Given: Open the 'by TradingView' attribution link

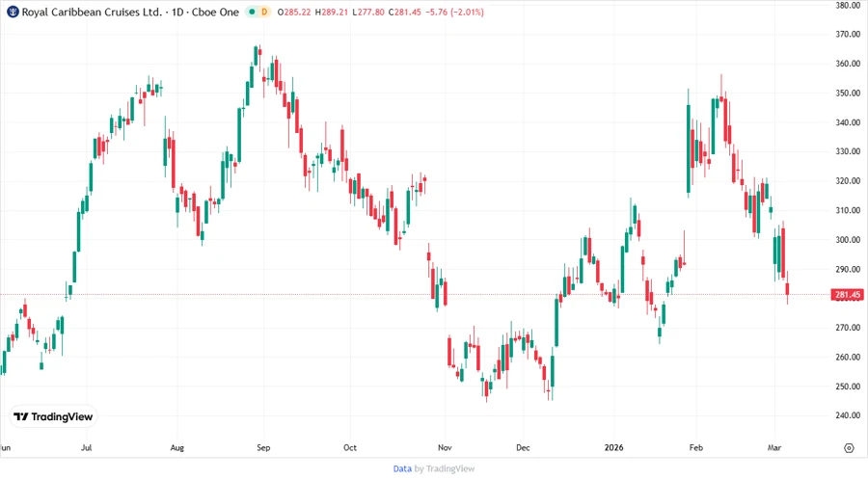Looking at the screenshot, I should click(x=445, y=468).
